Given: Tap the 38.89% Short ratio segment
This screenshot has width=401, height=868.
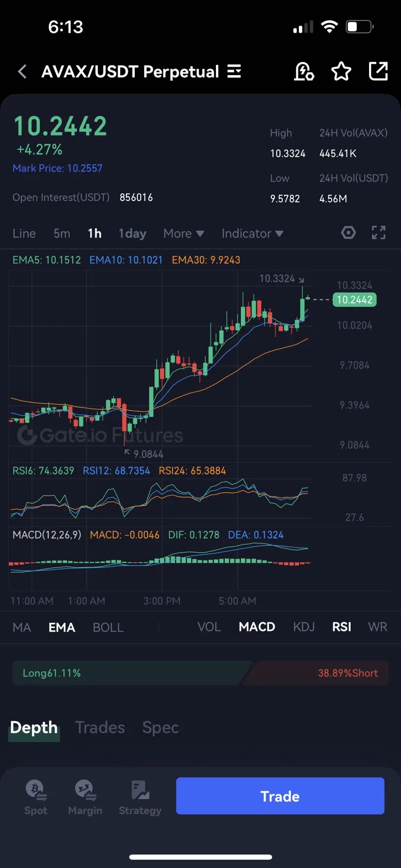Looking at the screenshot, I should point(316,673).
